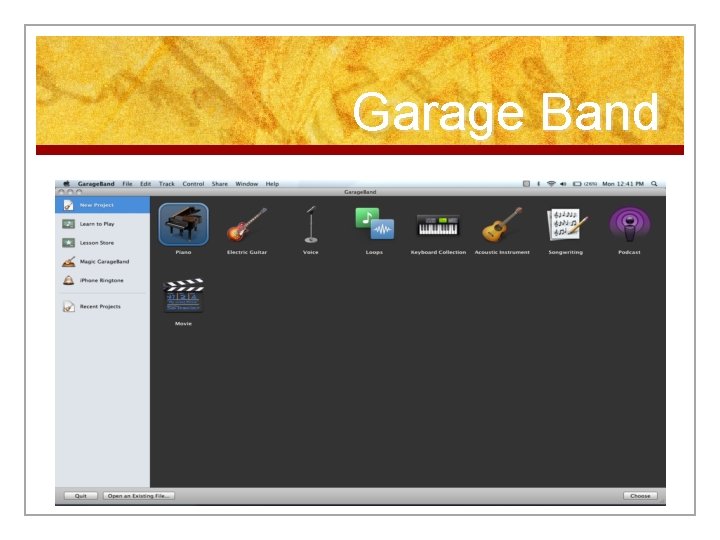Pick the purple Podcast icon
Image resolution: width=720 pixels, height=540 pixels.
coord(630,224)
